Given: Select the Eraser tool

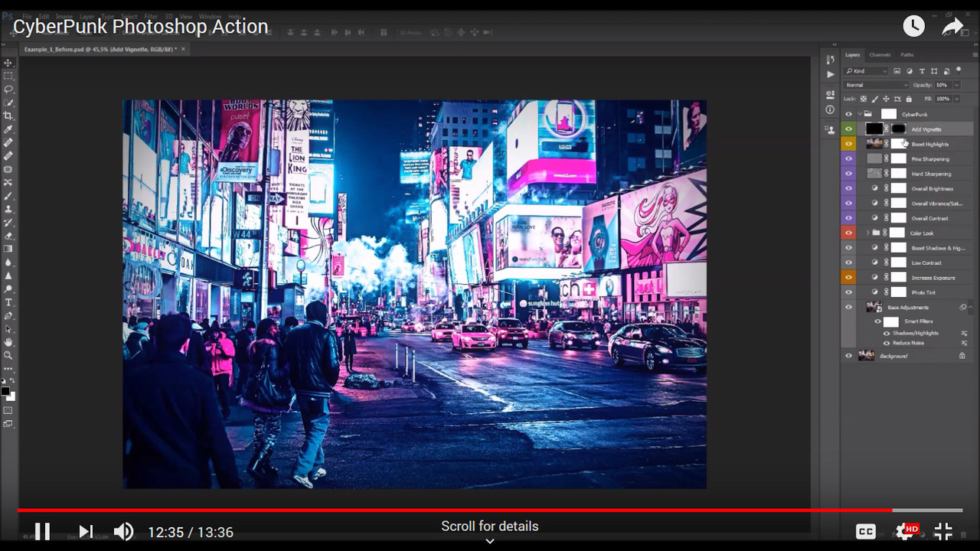Looking at the screenshot, I should click(8, 236).
